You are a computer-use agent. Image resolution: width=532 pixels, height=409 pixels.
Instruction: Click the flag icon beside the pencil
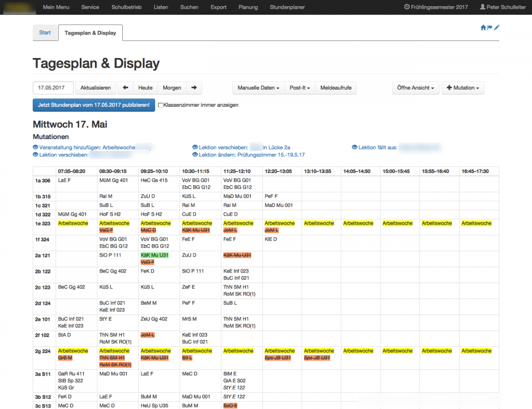[490, 27]
